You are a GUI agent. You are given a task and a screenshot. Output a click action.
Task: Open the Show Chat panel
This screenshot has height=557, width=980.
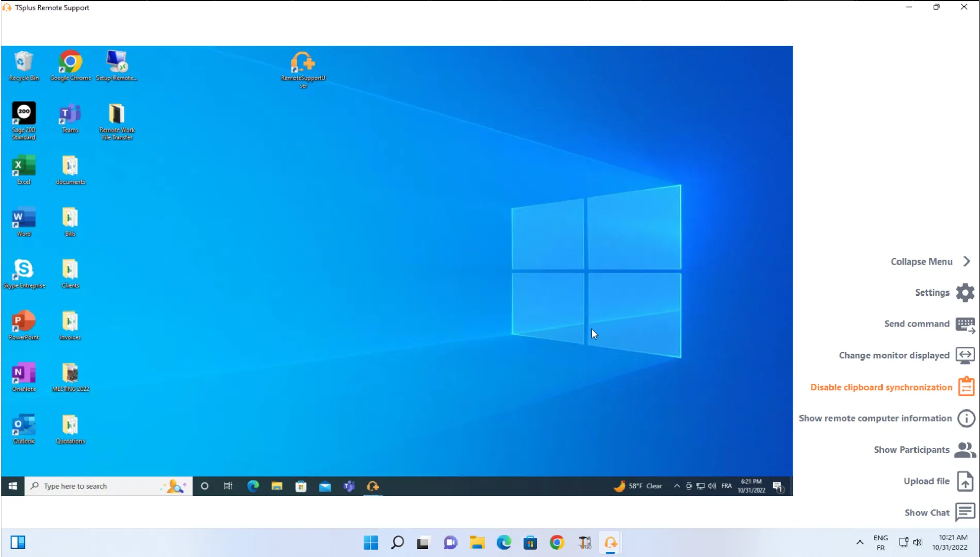(965, 513)
